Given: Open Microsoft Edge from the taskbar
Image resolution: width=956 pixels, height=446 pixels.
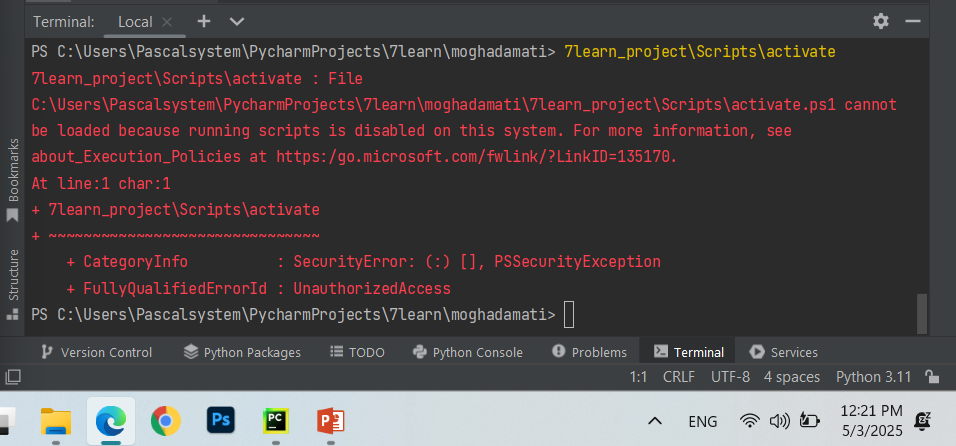Looking at the screenshot, I should (x=111, y=420).
